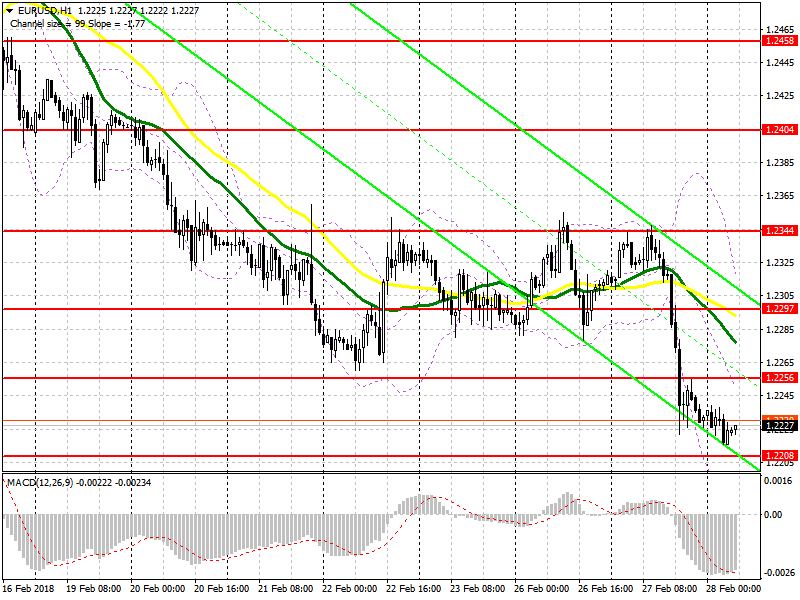Select the 1.2458 resistance level label
This screenshot has height=600, width=800.
pos(780,41)
